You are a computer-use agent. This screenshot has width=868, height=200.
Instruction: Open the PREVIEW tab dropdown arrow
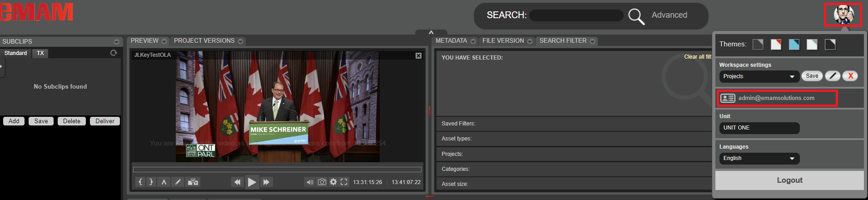[x=164, y=41]
